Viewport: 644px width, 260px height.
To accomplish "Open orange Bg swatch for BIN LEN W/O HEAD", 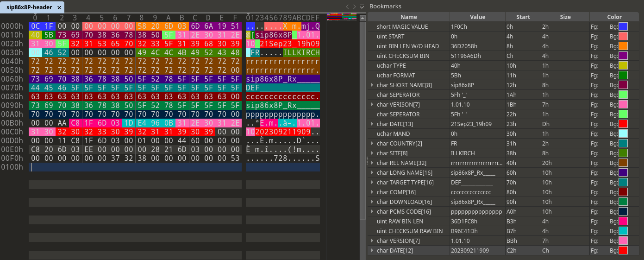I will 623,46.
